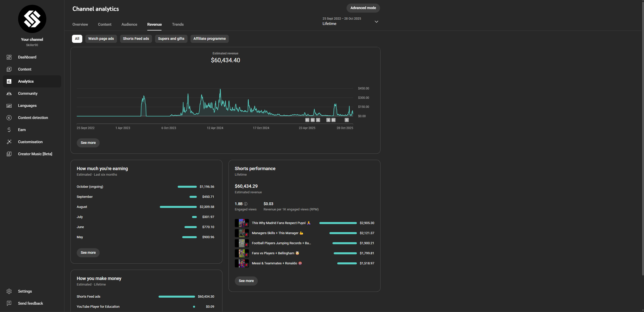The height and width of the screenshot is (312, 644).
Task: Switch to the Audience tab
Action: tap(129, 24)
